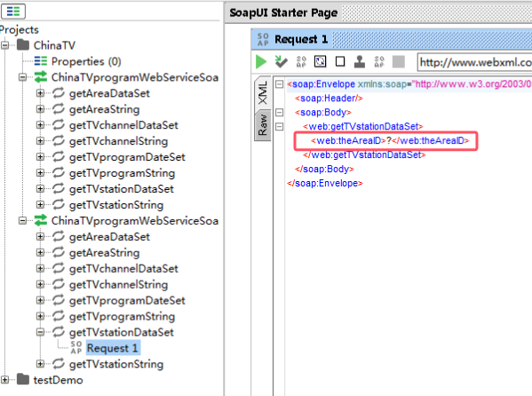Click the closing /soap:Body tag line

point(324,169)
